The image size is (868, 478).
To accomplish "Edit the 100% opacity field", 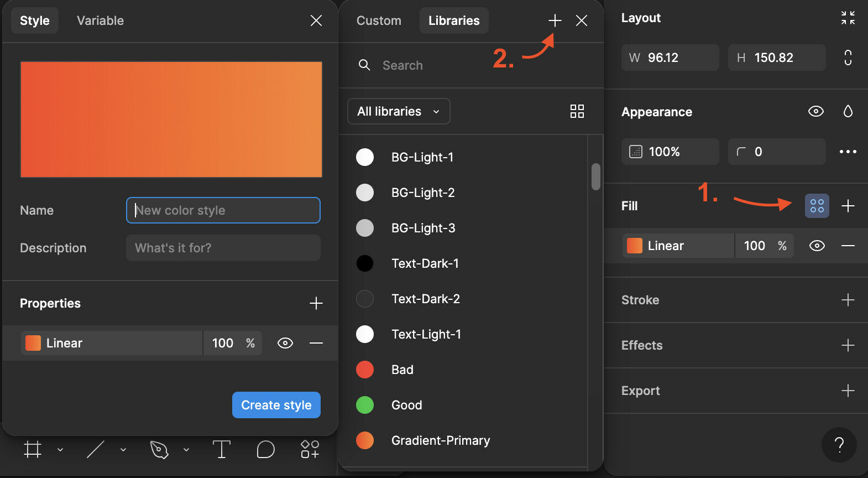I will tap(670, 152).
